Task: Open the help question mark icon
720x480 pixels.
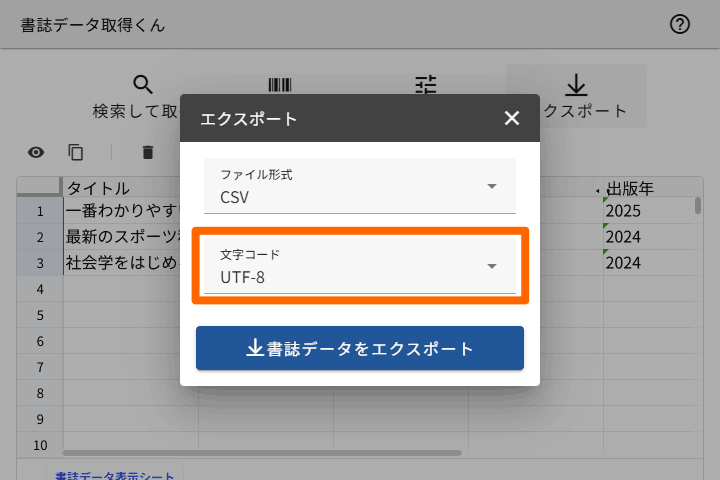Action: 680,25
